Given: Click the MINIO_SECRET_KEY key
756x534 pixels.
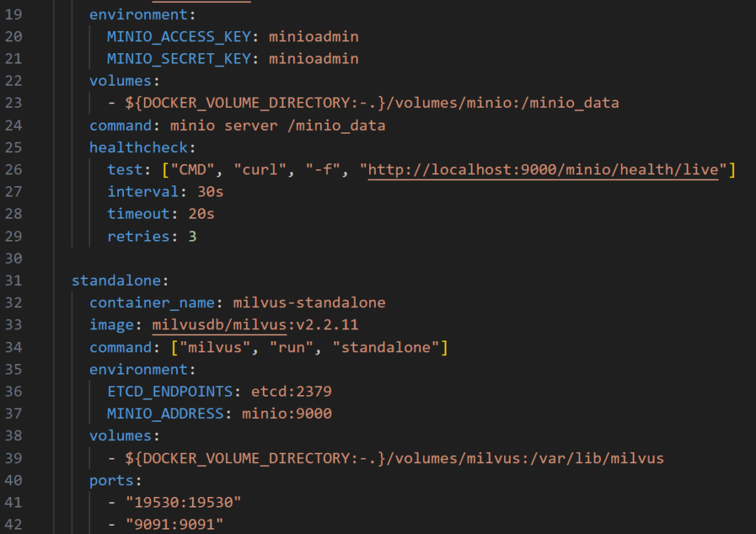Looking at the screenshot, I should click(x=179, y=59).
